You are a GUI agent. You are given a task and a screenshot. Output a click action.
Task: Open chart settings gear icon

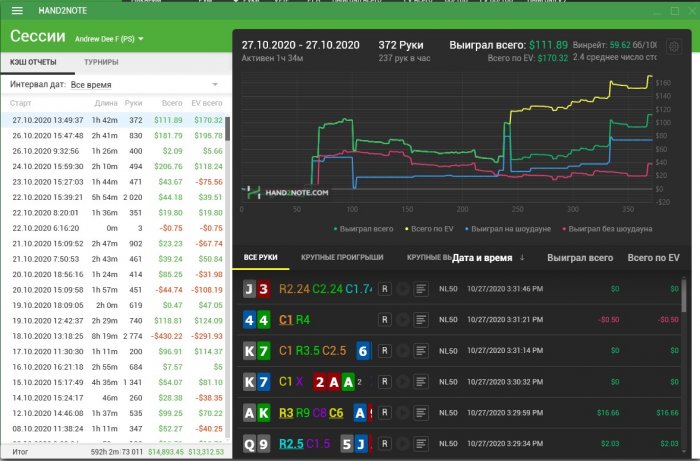click(674, 46)
